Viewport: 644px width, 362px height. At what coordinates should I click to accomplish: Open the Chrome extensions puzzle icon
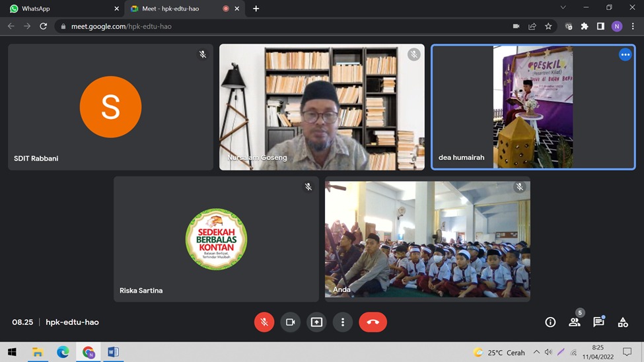coord(585,26)
